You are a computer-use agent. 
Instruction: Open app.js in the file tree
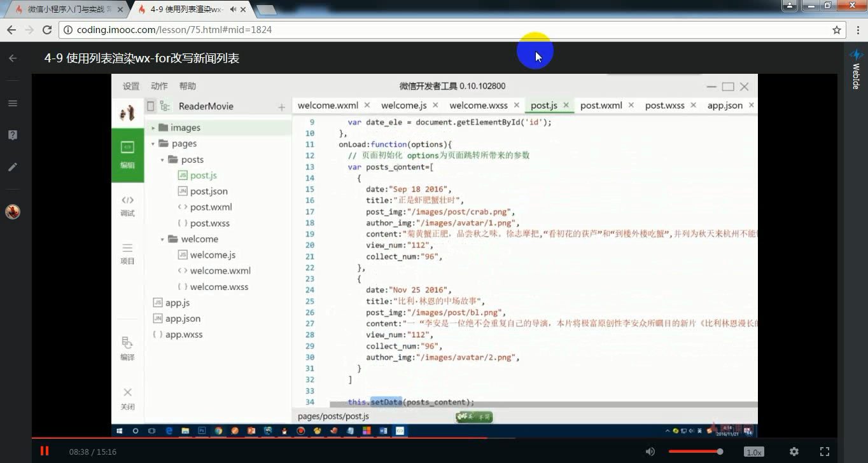(172, 303)
